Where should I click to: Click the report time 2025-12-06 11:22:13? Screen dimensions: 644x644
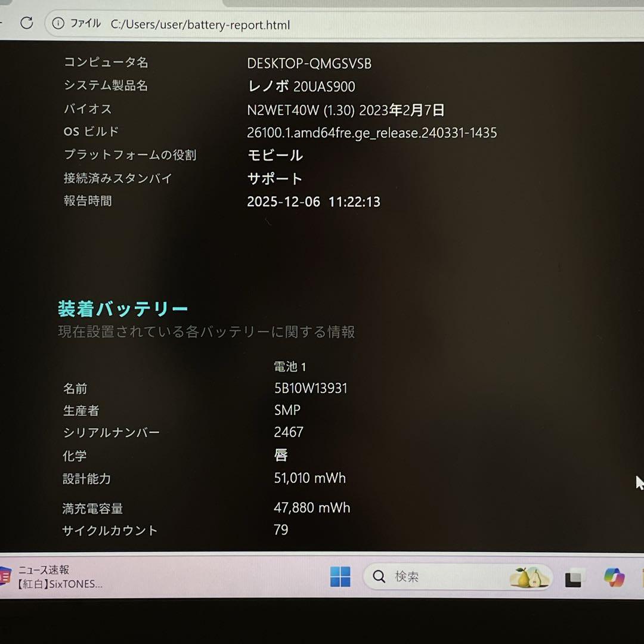[x=314, y=202]
